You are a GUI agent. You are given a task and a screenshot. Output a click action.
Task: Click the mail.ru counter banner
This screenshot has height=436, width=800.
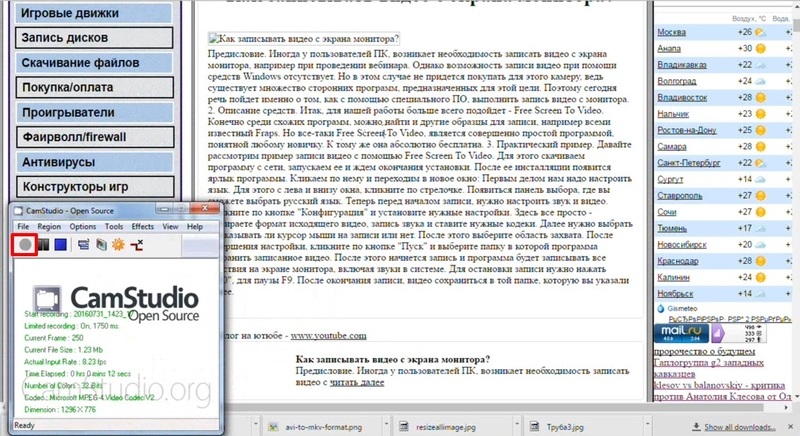[681, 332]
